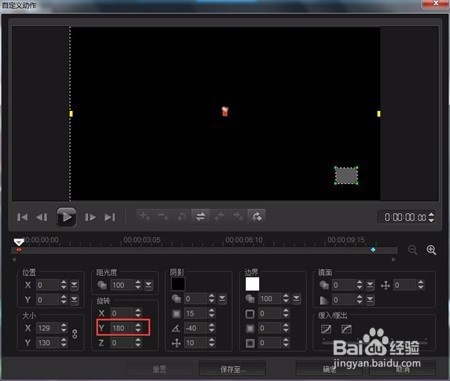This screenshot has height=381, width=450.
Task: Open the mirror opacity slider dropdown
Action: click(370, 285)
